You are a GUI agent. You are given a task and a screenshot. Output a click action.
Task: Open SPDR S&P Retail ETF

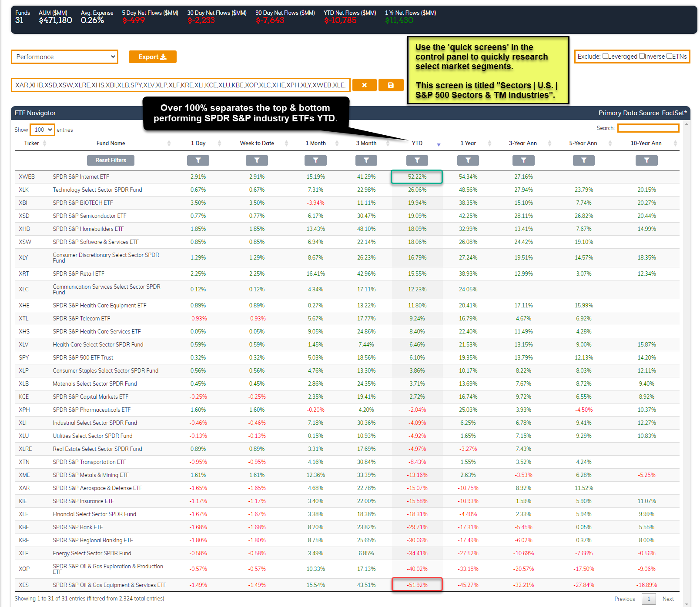(x=79, y=274)
